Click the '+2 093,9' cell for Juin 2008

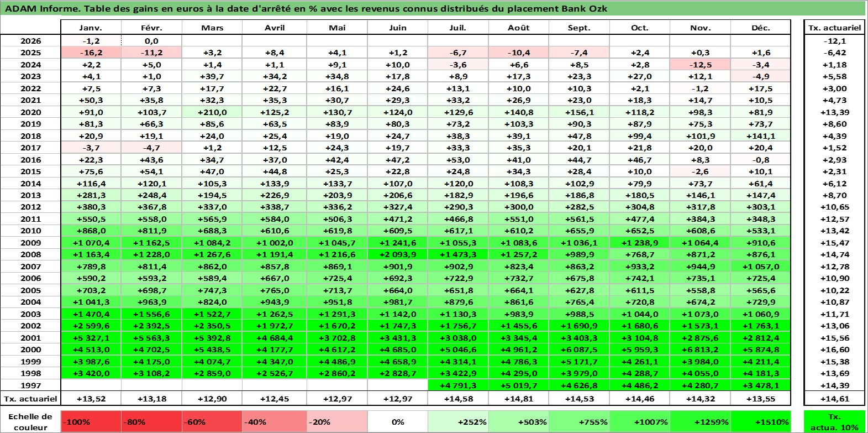tap(398, 254)
